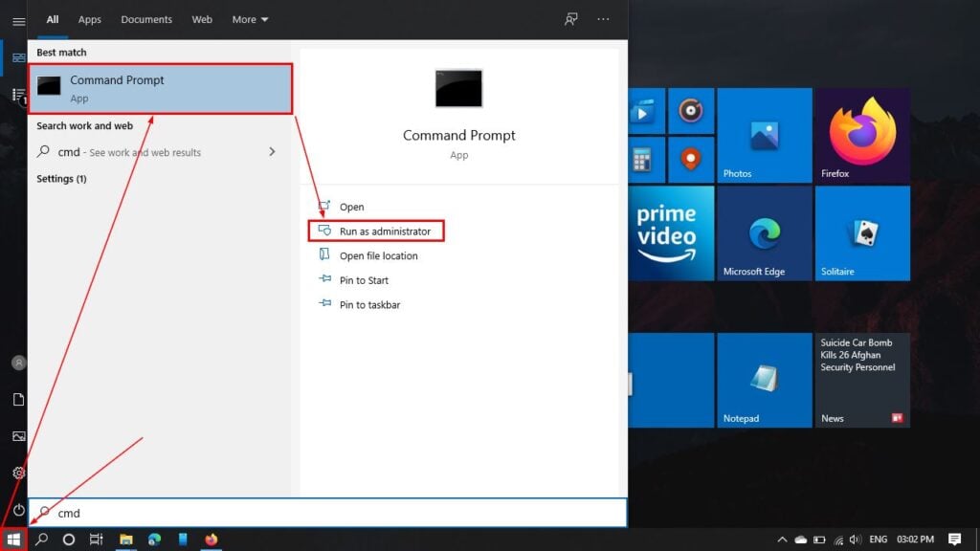Open the Prime Video tile
980x551 pixels.
(671, 233)
